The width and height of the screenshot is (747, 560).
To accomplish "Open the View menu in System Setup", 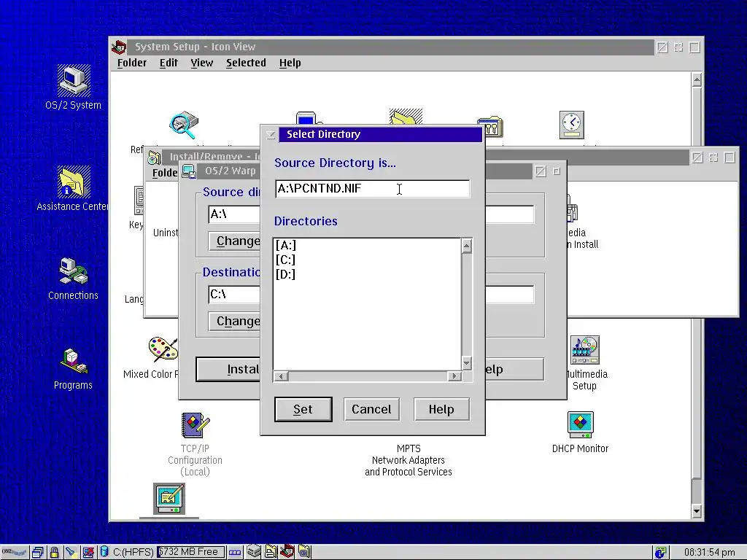I will pyautogui.click(x=202, y=63).
